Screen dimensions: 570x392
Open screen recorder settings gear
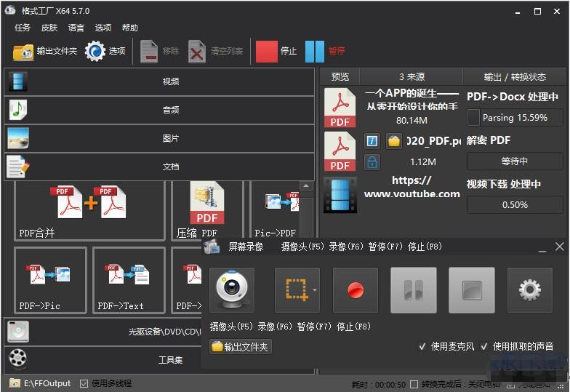(529, 290)
